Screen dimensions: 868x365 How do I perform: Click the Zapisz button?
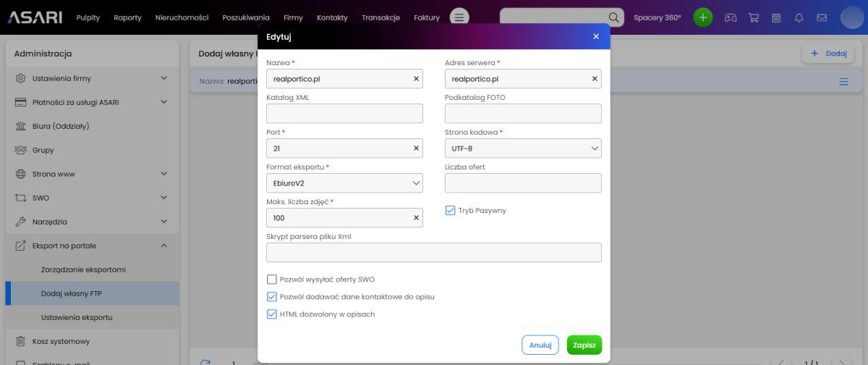click(584, 345)
